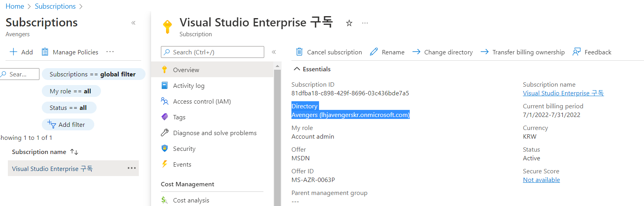The image size is (644, 206).
Task: Click the Add filter button
Action: pyautogui.click(x=68, y=124)
